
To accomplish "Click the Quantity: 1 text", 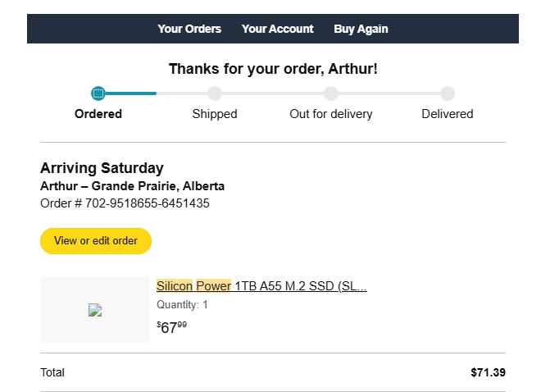I will click(x=182, y=305).
